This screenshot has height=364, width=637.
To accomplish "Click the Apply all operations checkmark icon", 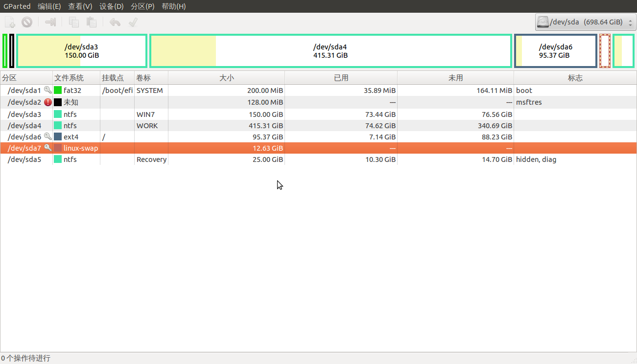I will (132, 22).
